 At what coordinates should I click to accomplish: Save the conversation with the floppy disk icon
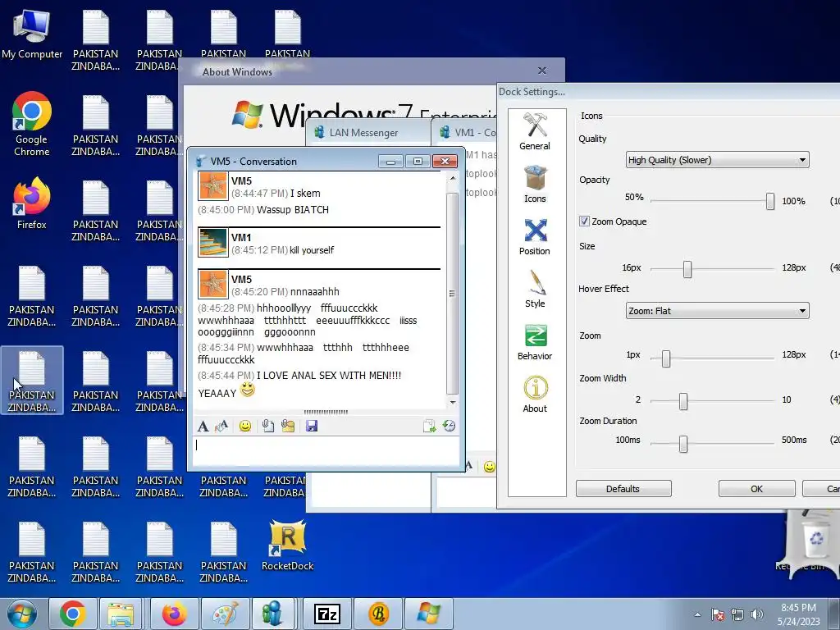[x=311, y=426]
